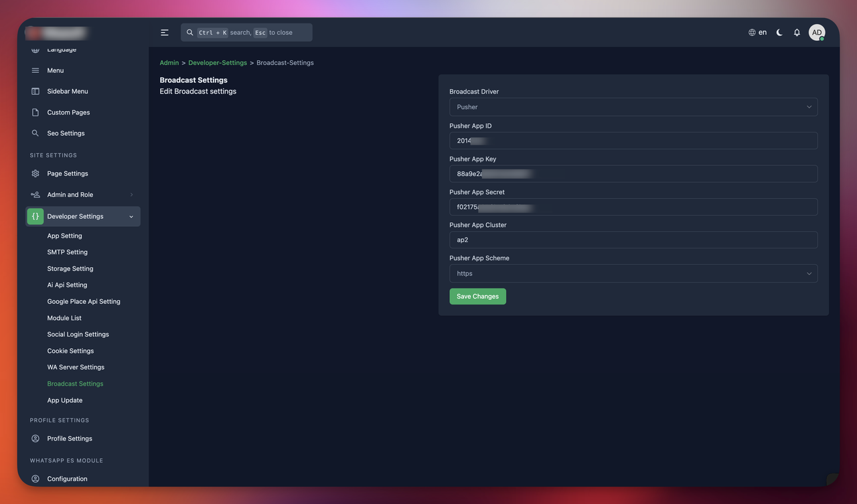Open Page Settings in the sidebar
The image size is (857, 504).
pyautogui.click(x=68, y=173)
